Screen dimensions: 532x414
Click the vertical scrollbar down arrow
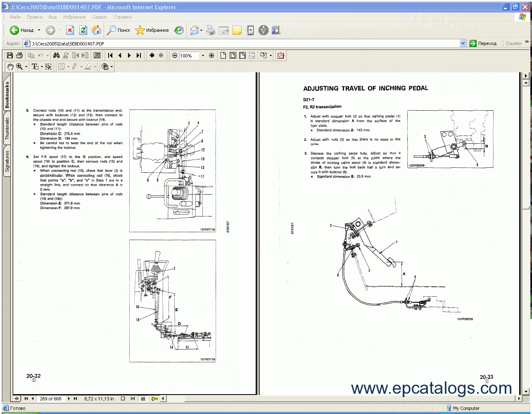pyautogui.click(x=526, y=391)
